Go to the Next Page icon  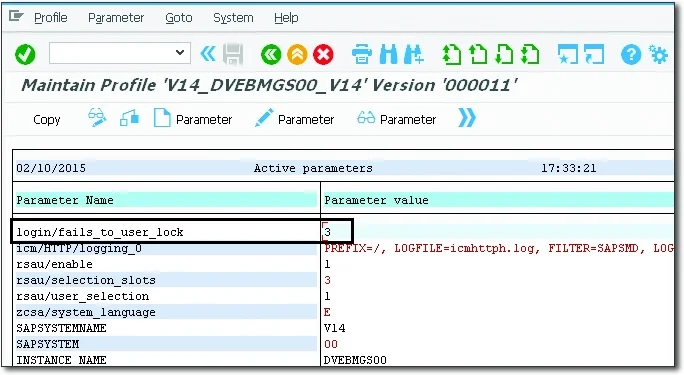tap(504, 55)
